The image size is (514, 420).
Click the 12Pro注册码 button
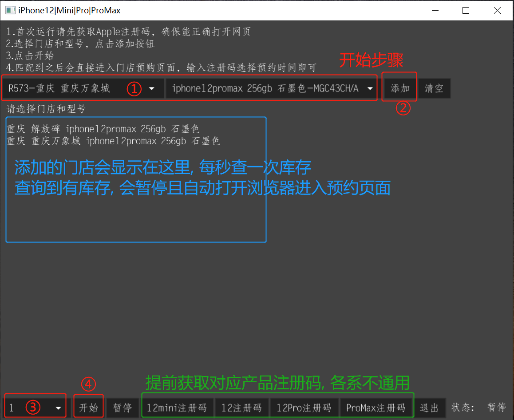tap(304, 408)
